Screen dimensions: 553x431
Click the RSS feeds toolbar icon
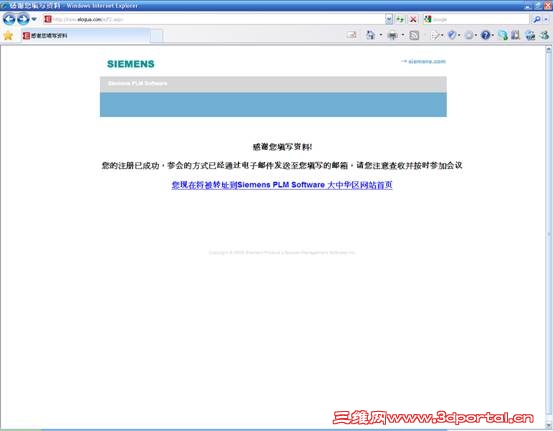[x=414, y=35]
